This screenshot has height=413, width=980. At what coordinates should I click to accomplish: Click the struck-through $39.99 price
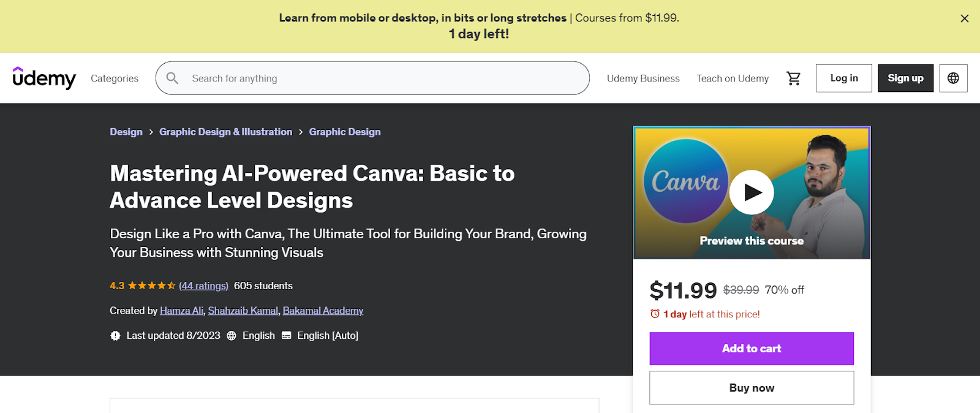pos(741,290)
